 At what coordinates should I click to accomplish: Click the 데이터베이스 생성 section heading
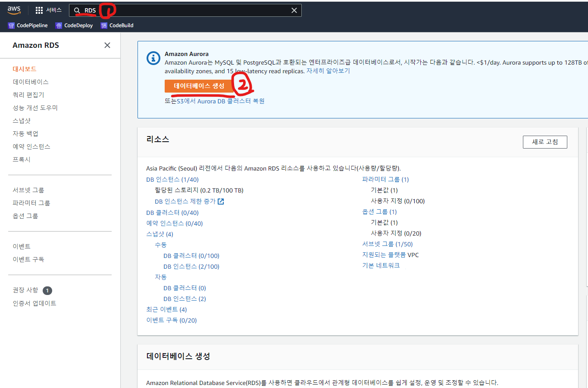click(178, 357)
